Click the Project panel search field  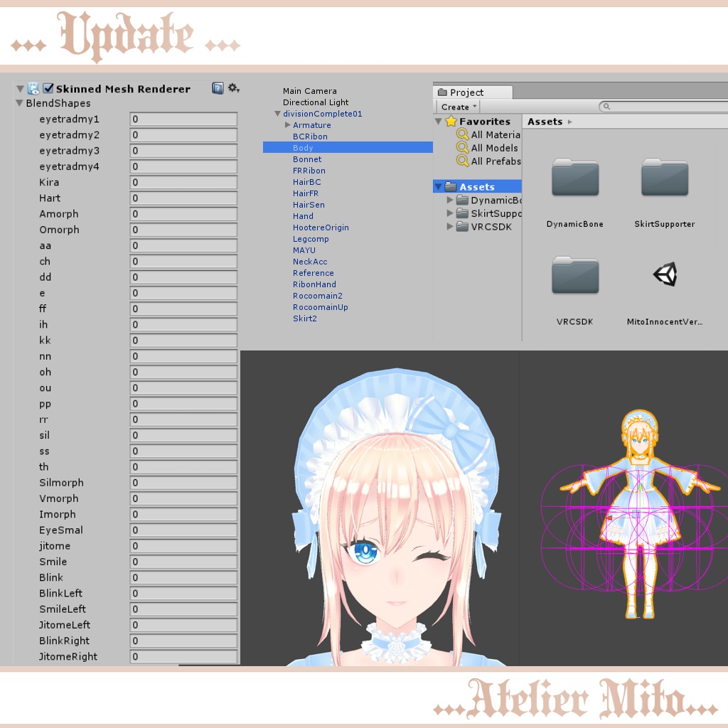[x=664, y=107]
